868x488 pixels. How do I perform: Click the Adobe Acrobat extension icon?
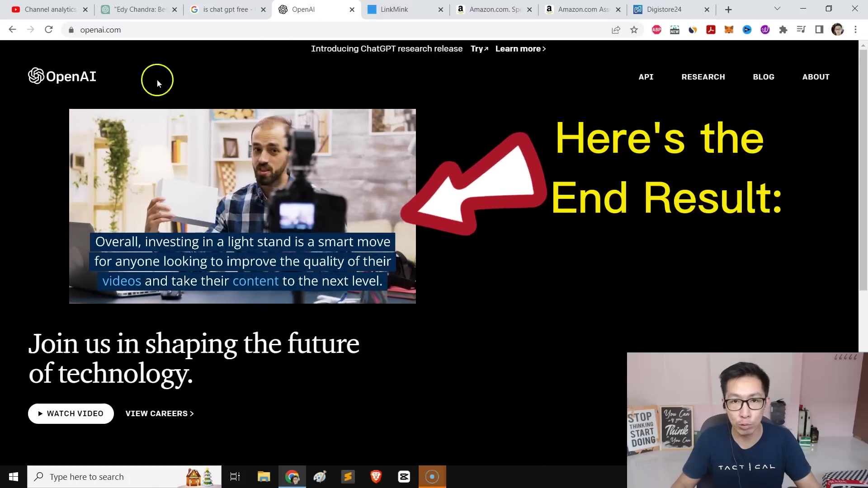pyautogui.click(x=711, y=30)
